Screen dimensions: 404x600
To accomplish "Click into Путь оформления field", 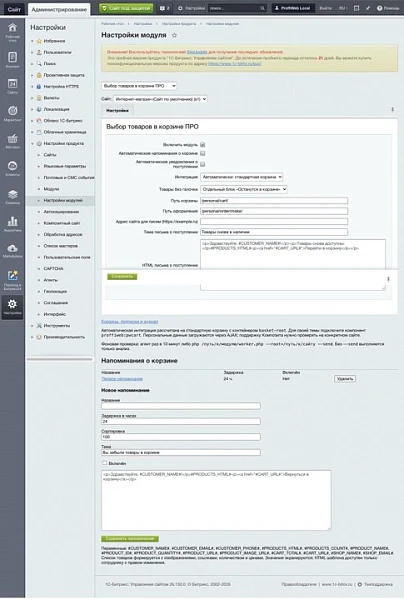I will tap(274, 211).
